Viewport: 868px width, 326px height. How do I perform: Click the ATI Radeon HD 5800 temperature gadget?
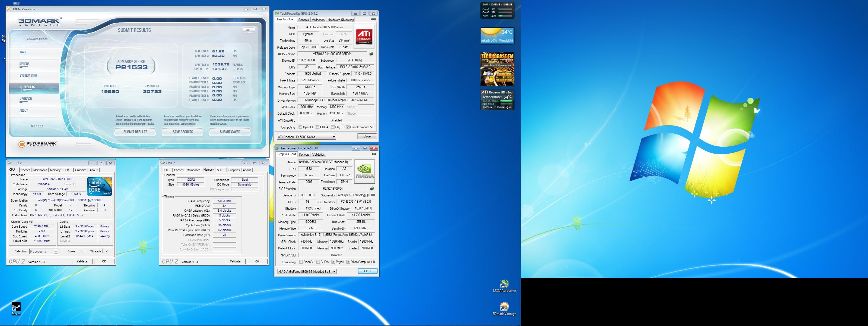pos(497,99)
